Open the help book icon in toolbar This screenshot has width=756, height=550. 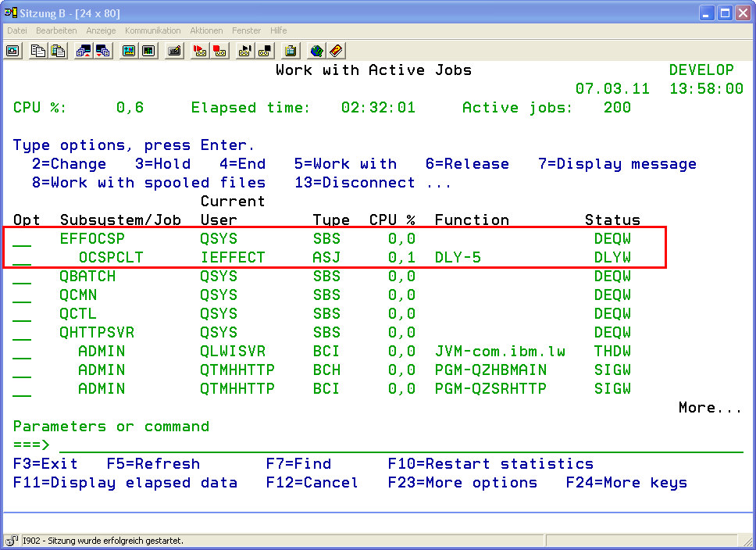[335, 51]
